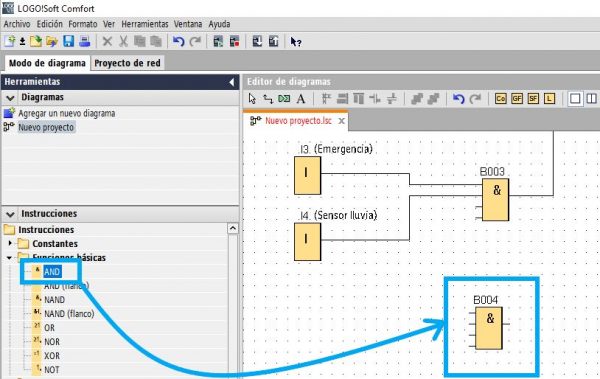Screen dimensions: 600x379
Task: Collapse the Diagramas section chevron
Action: click(10, 98)
